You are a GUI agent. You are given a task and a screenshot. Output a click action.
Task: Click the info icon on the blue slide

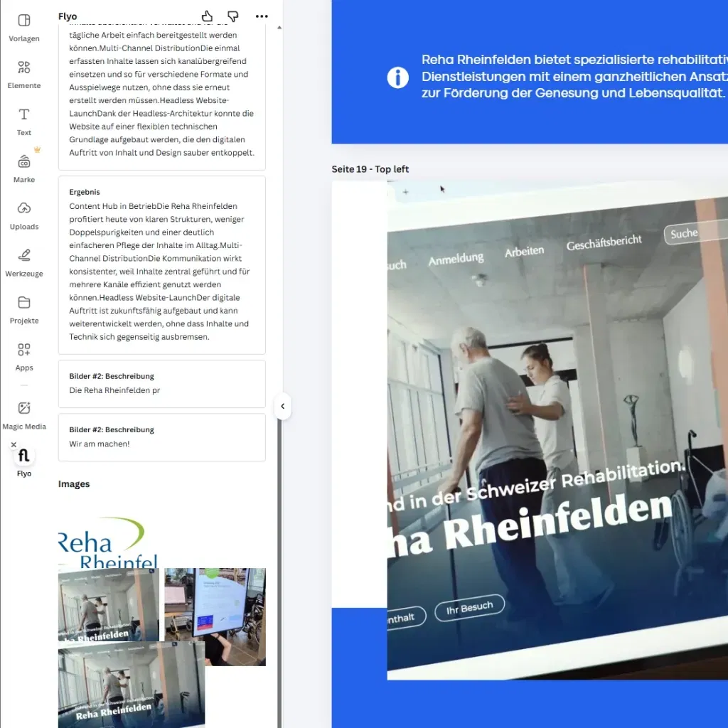398,77
